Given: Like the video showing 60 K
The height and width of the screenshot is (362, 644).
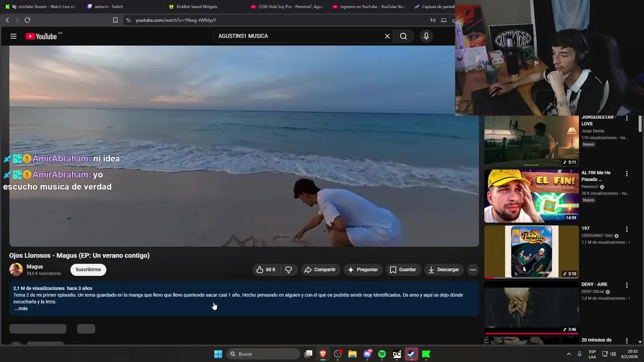Looking at the screenshot, I should pos(266,270).
